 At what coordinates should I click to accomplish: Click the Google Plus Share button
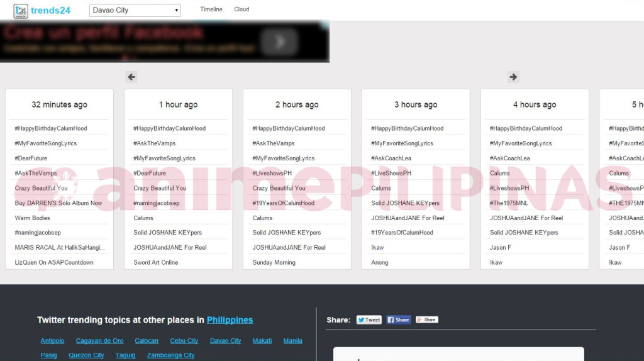coord(427,320)
